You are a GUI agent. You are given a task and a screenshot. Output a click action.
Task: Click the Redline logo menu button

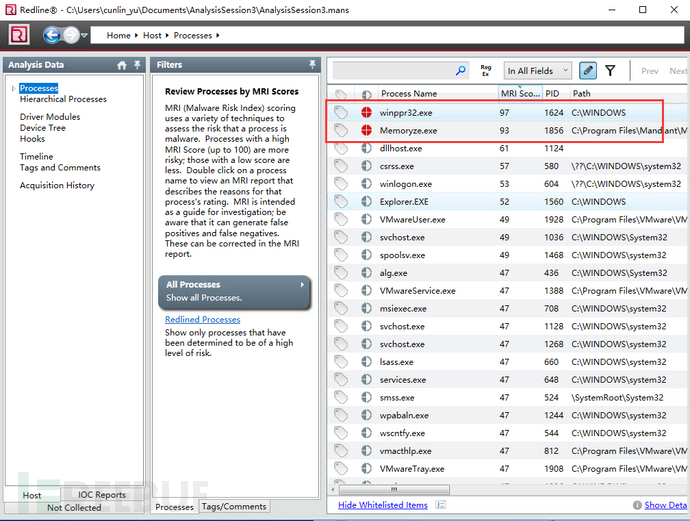pyautogui.click(x=18, y=35)
